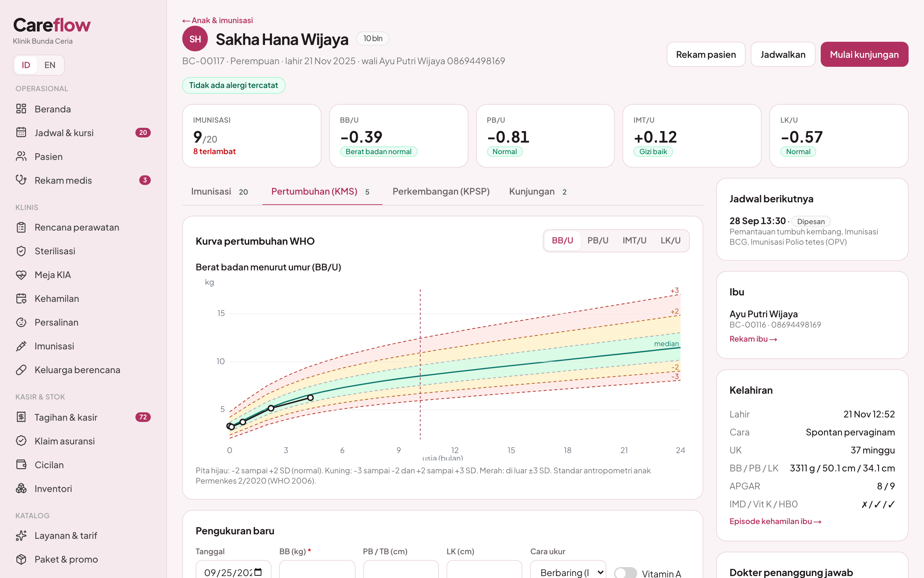Open Episode kehamilan ibu link
This screenshot has height=578, width=924.
pyautogui.click(x=775, y=521)
